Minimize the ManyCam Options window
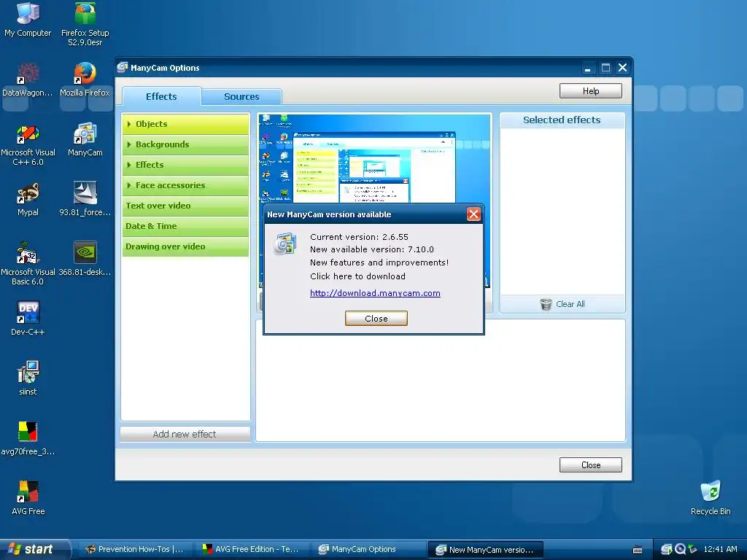This screenshot has height=560, width=747. 588,68
